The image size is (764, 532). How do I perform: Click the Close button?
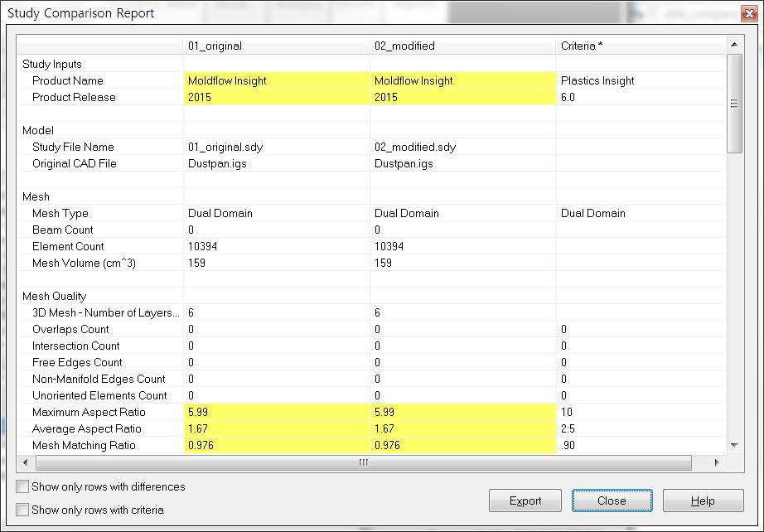pyautogui.click(x=612, y=501)
